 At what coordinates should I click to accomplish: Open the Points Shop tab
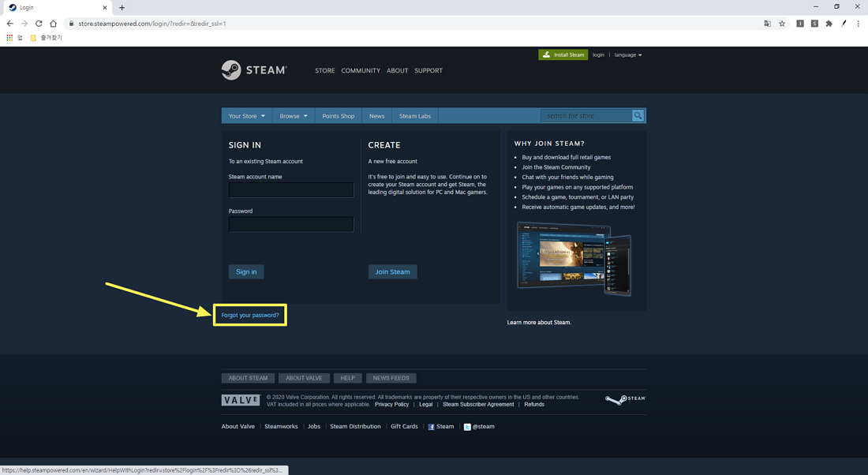339,116
